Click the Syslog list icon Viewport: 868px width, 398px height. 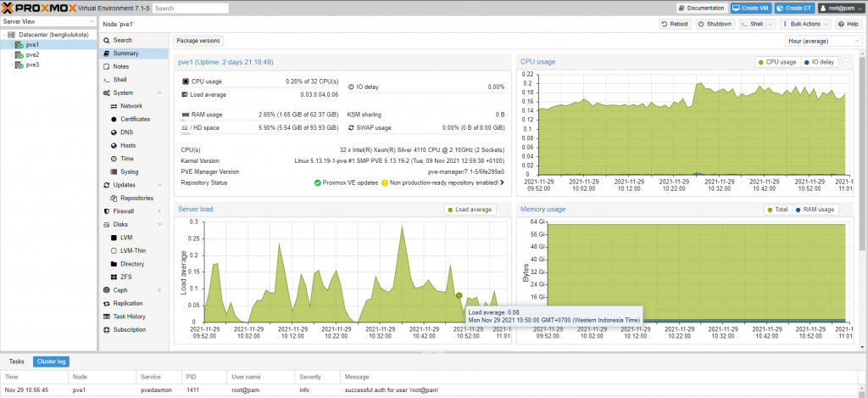[x=114, y=171]
